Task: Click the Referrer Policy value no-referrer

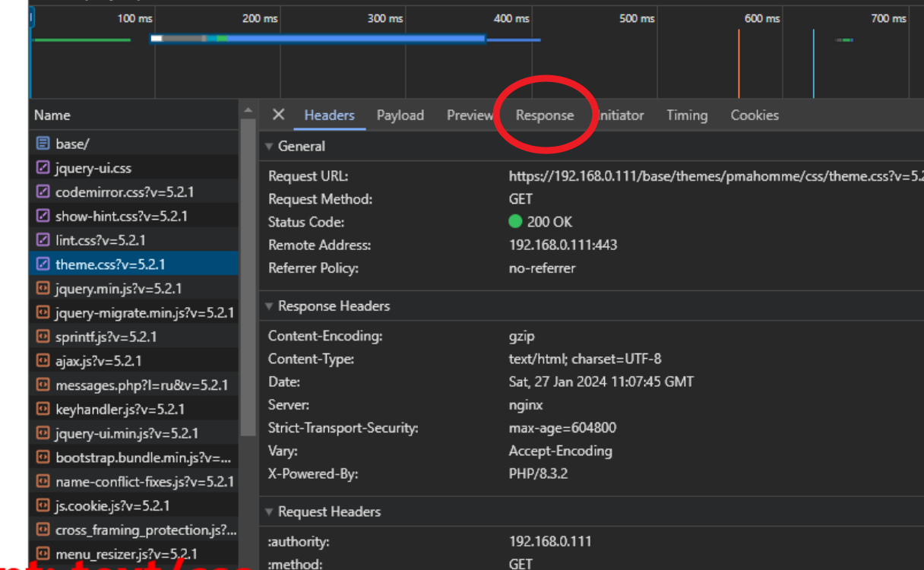Action: click(542, 268)
